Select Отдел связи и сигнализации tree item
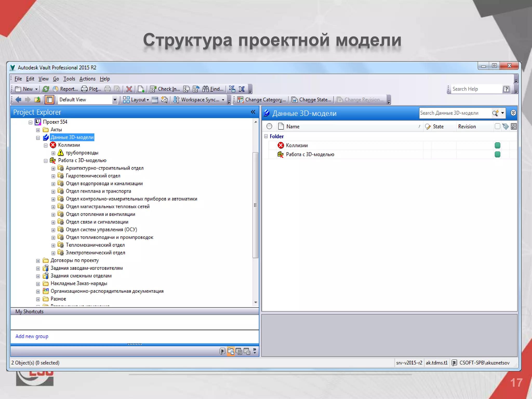Screen dimensions: 532x399 click(97, 222)
